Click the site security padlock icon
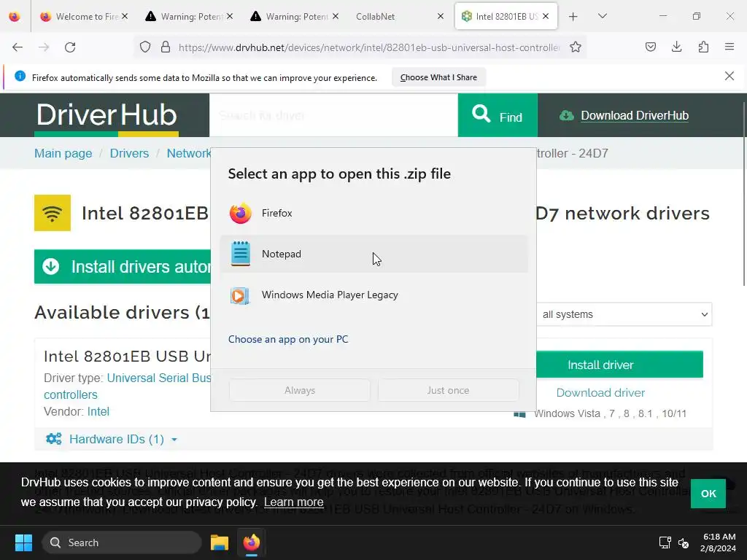This screenshot has height=560, width=747. [166, 47]
